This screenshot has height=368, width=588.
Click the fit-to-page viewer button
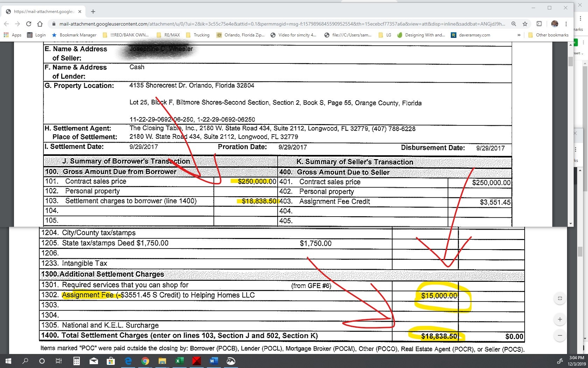[560, 298]
